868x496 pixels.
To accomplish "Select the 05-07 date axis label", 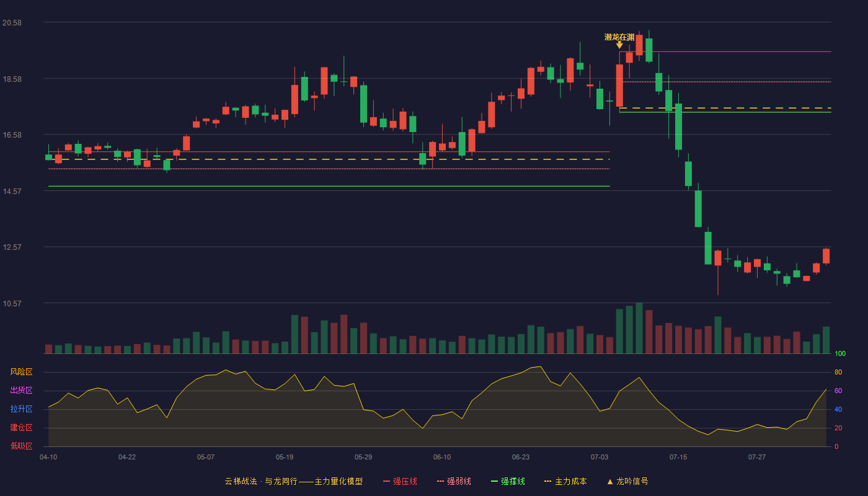I will 206,457.
